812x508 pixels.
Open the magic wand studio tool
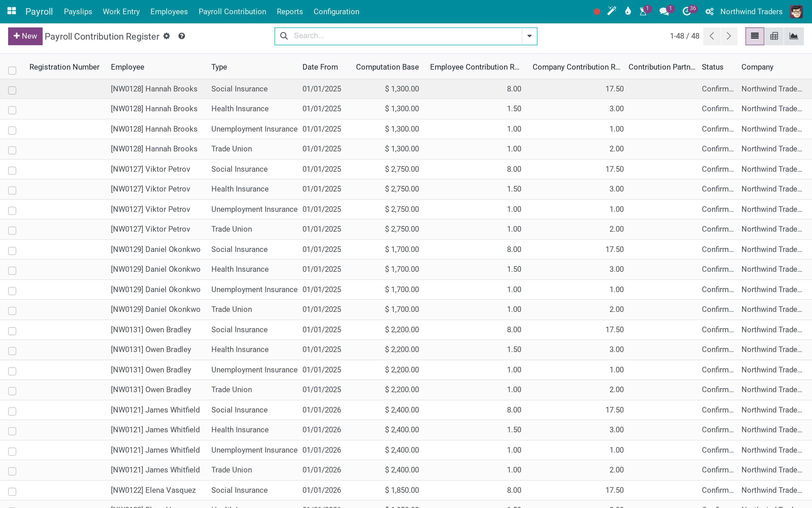coord(612,11)
